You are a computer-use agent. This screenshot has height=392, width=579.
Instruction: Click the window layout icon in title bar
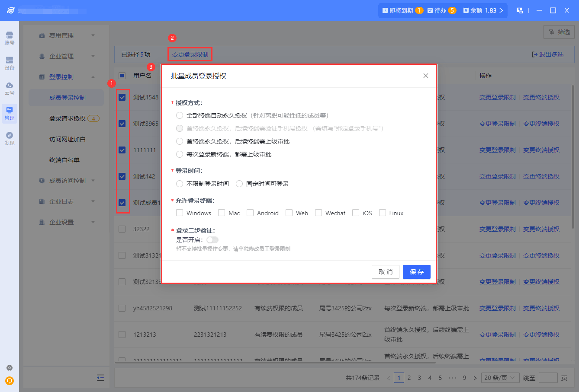point(520,10)
